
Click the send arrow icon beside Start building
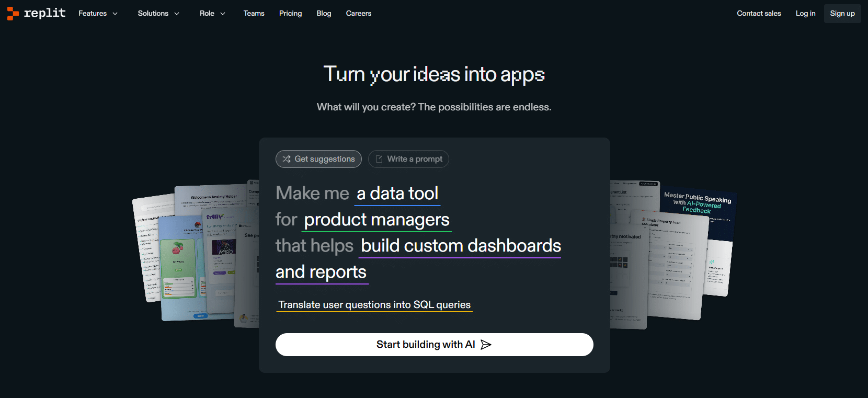[x=486, y=345]
